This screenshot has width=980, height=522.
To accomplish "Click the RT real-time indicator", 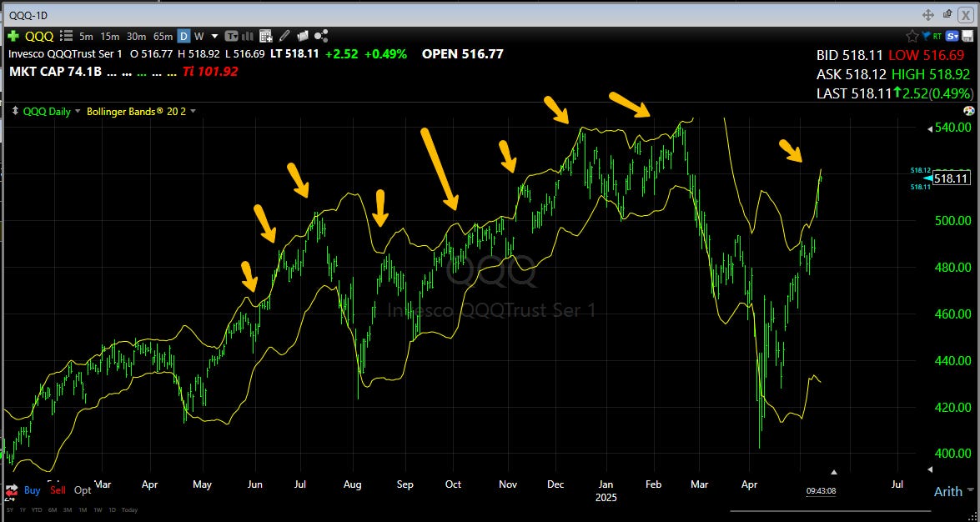I will tap(937, 36).
